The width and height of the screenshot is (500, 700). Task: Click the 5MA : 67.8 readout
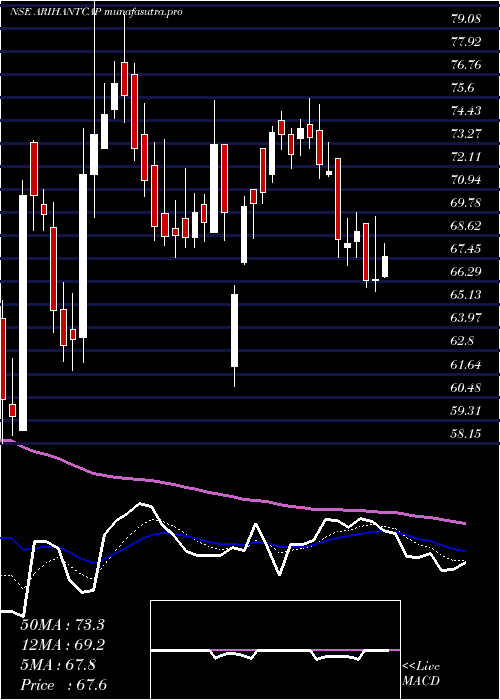(x=58, y=665)
